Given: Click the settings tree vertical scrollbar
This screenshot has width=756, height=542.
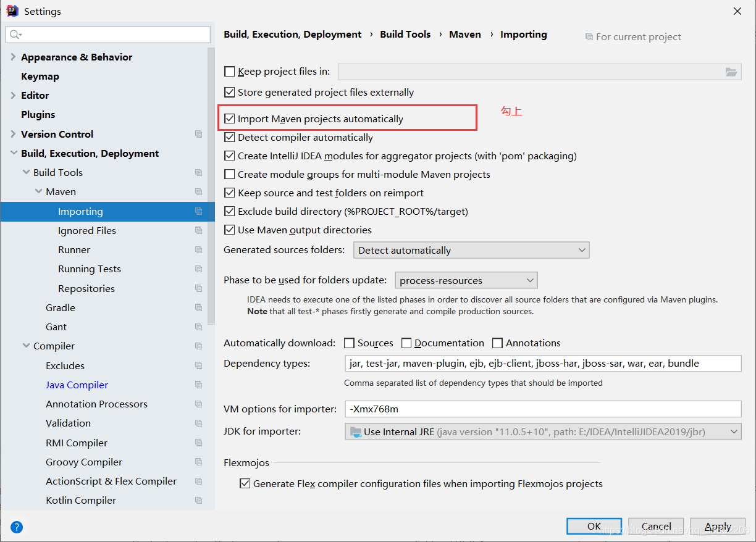Looking at the screenshot, I should 211,185.
